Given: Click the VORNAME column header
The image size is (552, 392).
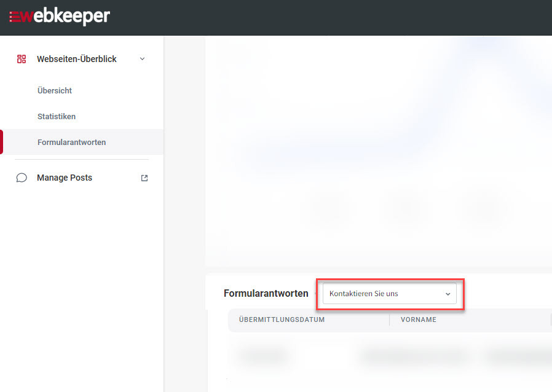Looking at the screenshot, I should (418, 319).
